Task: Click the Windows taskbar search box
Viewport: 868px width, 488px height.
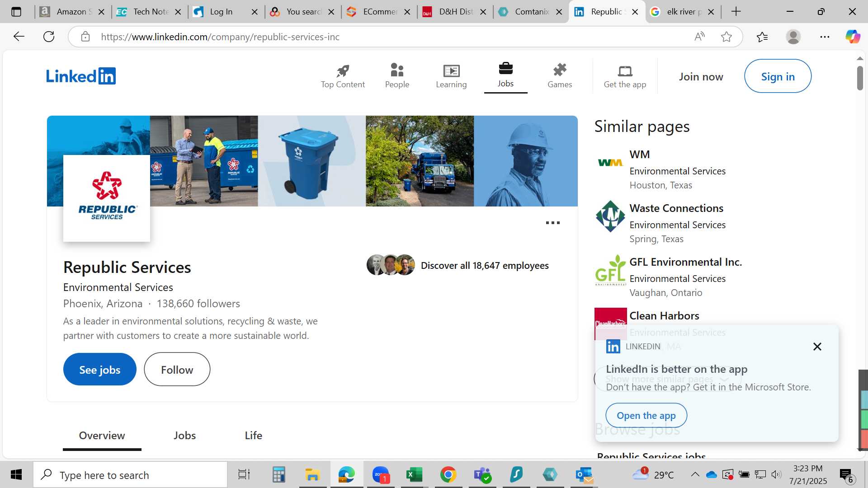Action: click(x=130, y=475)
